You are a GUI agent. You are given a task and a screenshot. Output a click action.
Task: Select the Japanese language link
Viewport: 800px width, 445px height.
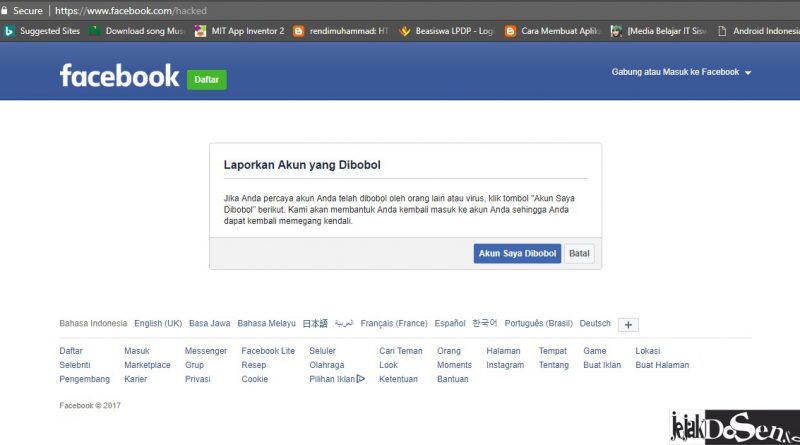(x=315, y=324)
